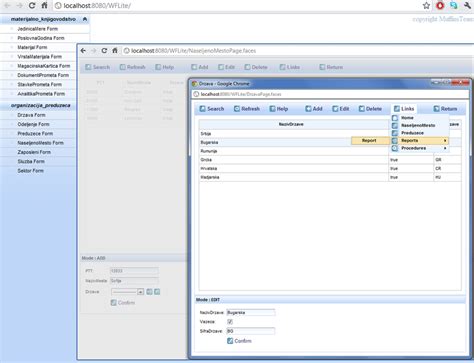This screenshot has height=363, width=474.
Task: Open the browser wrench settings menu
Action: coord(467,5)
